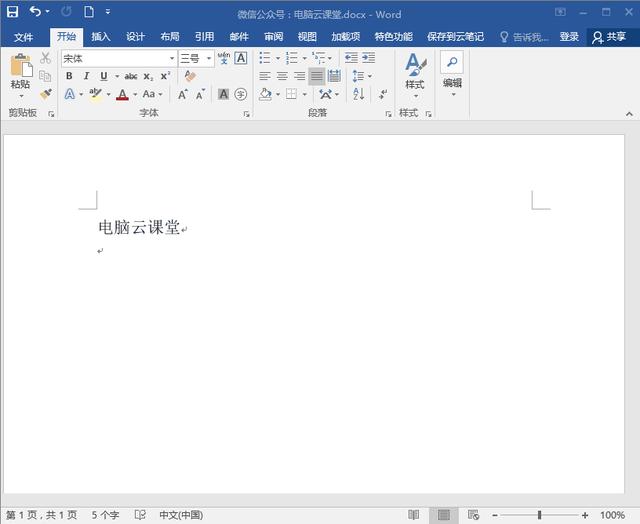Switch to the 审阅 (Review) tab
The height and width of the screenshot is (524, 640).
[273, 37]
